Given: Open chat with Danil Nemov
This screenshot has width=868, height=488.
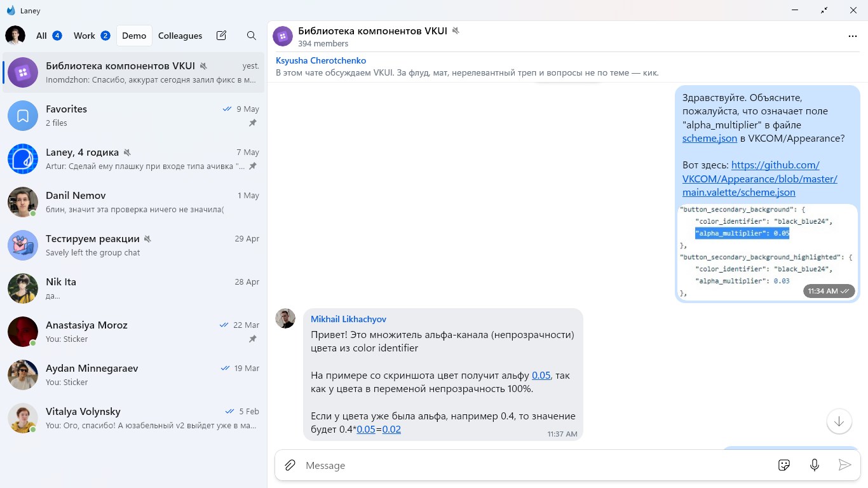Looking at the screenshot, I should [133, 202].
